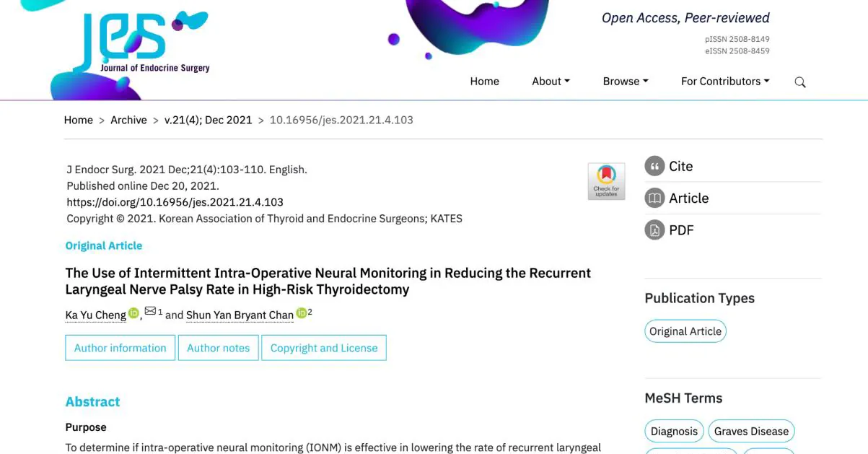
Task: Click the Abstract section heading
Action: 93,402
